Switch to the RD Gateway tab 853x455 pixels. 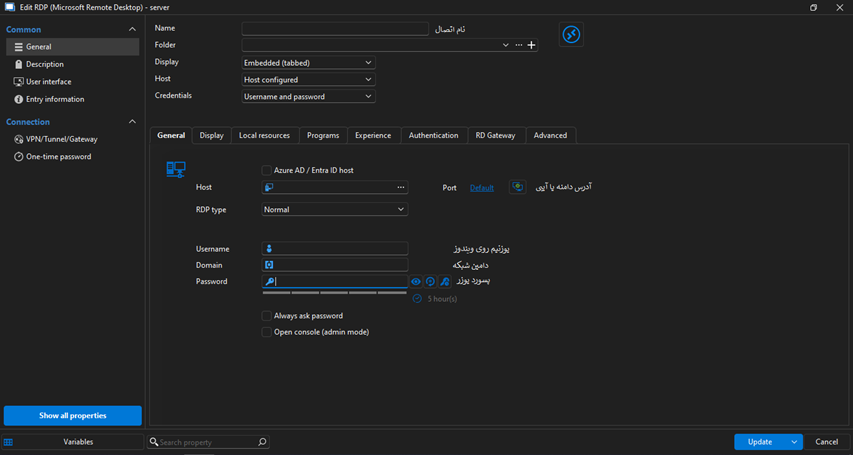point(496,136)
